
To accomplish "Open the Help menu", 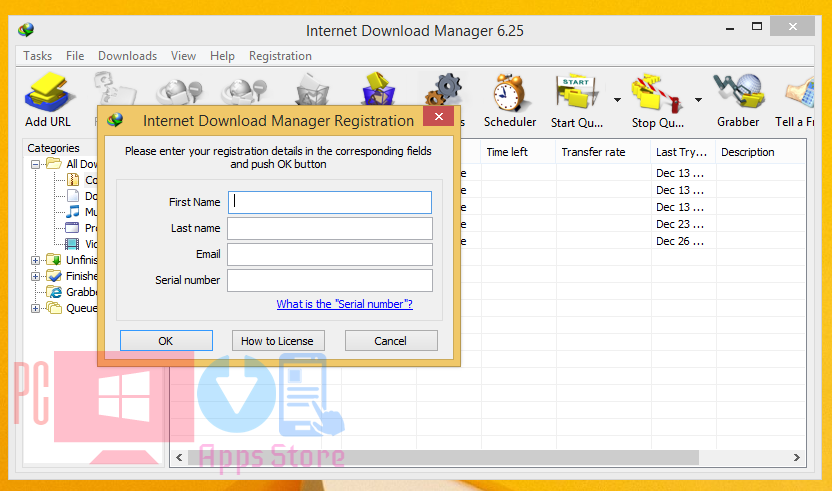I will point(222,56).
